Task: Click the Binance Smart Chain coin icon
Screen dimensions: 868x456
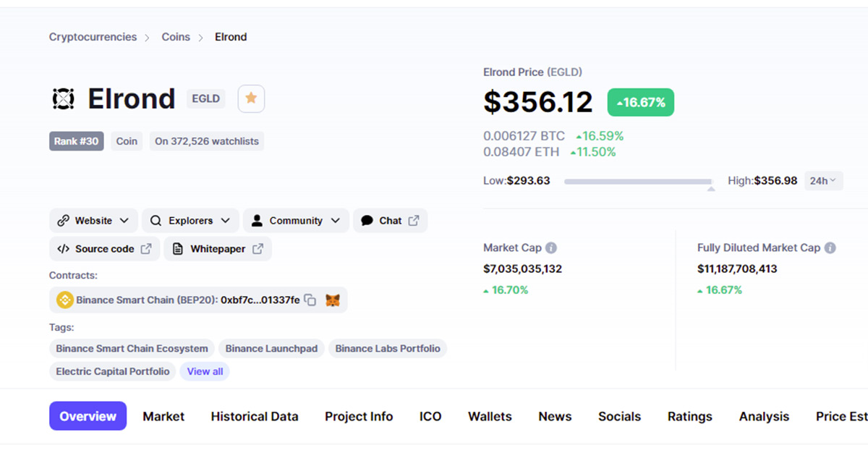Action: [65, 300]
